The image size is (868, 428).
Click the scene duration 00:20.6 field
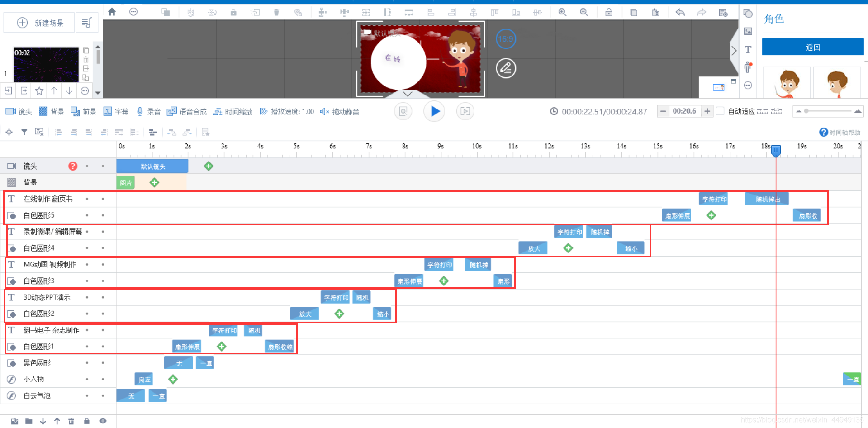coord(685,111)
